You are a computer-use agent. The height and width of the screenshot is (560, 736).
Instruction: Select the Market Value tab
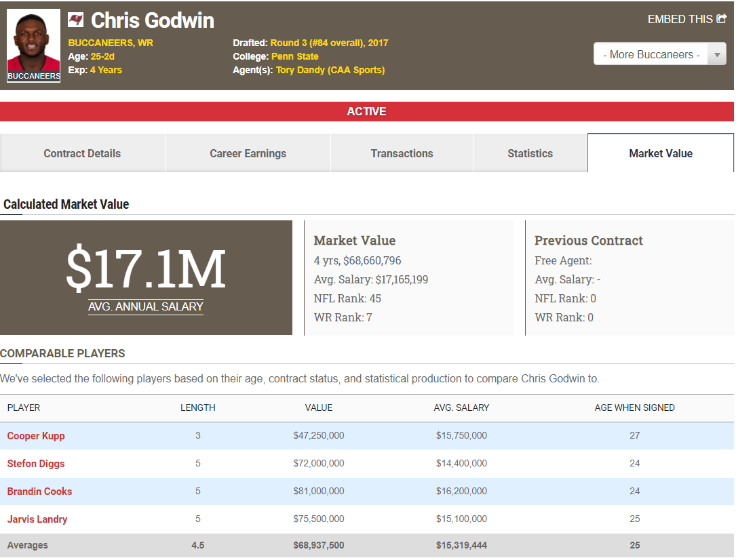pyautogui.click(x=660, y=153)
